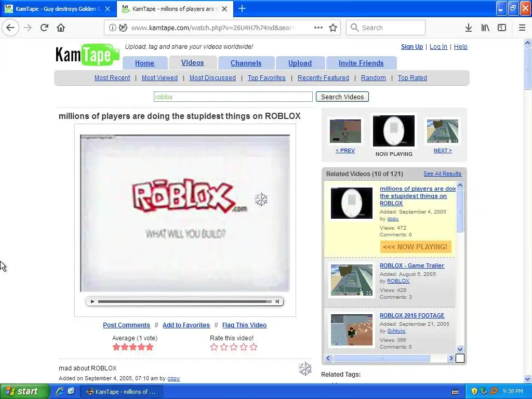Open the Invite Friends tab

pyautogui.click(x=361, y=63)
